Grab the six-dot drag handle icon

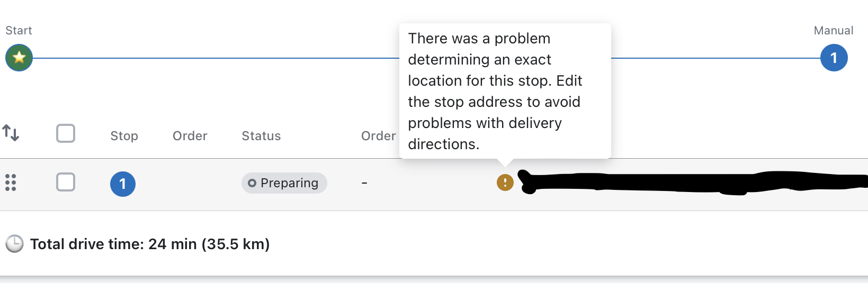(11, 182)
